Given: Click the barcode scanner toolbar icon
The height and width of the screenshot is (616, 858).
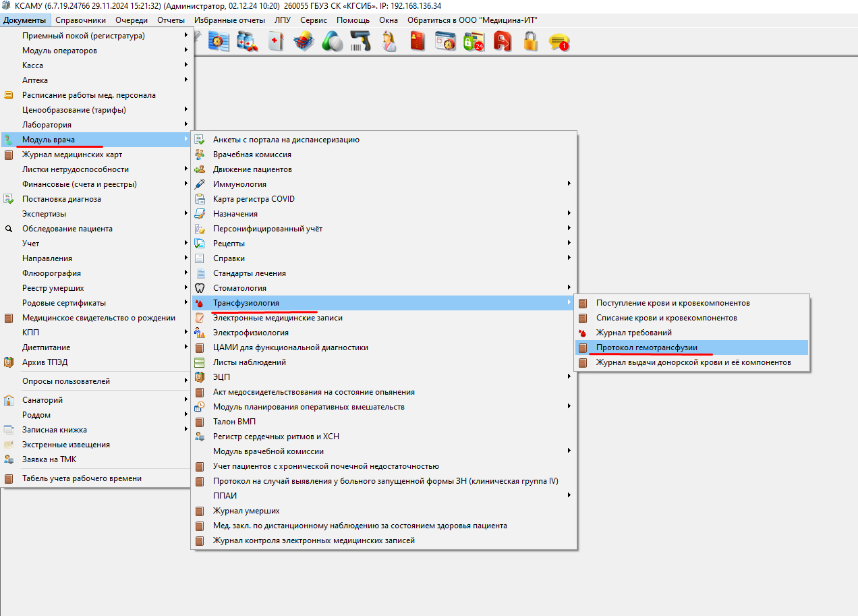Looking at the screenshot, I should click(x=361, y=43).
